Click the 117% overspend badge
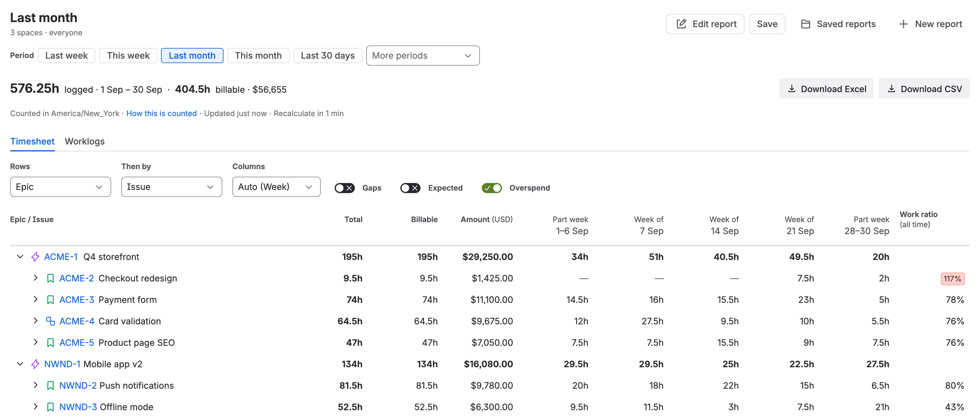 pyautogui.click(x=952, y=279)
